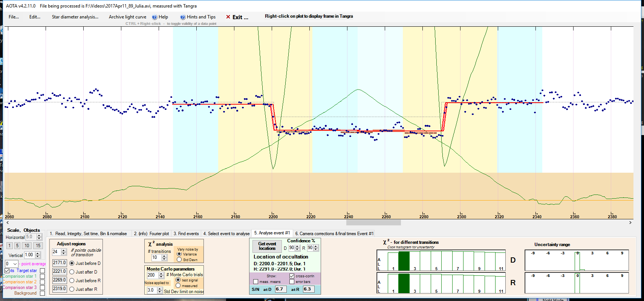Click the S/N at R value field
Image resolution: width=644 pixels, height=301 pixels.
308,289
